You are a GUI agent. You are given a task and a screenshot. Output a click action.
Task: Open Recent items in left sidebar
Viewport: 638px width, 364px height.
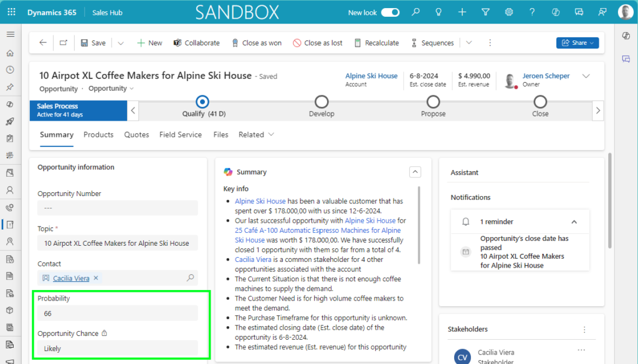[11, 70]
